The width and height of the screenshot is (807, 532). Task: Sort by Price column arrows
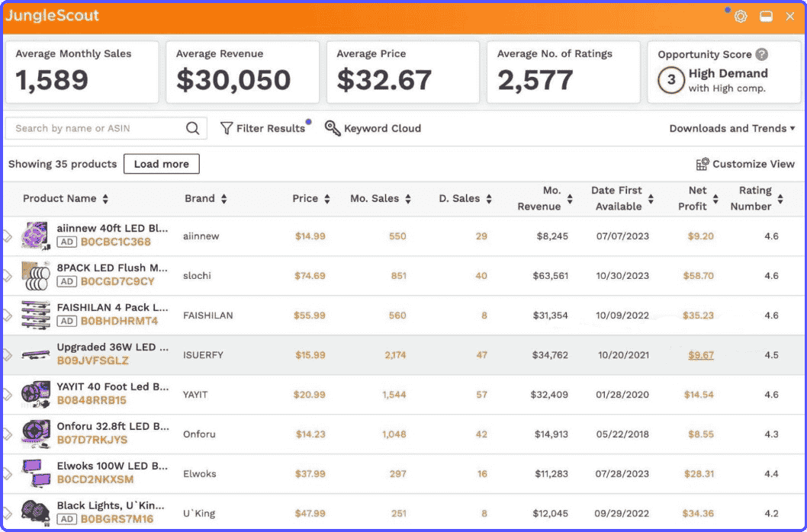(x=326, y=199)
